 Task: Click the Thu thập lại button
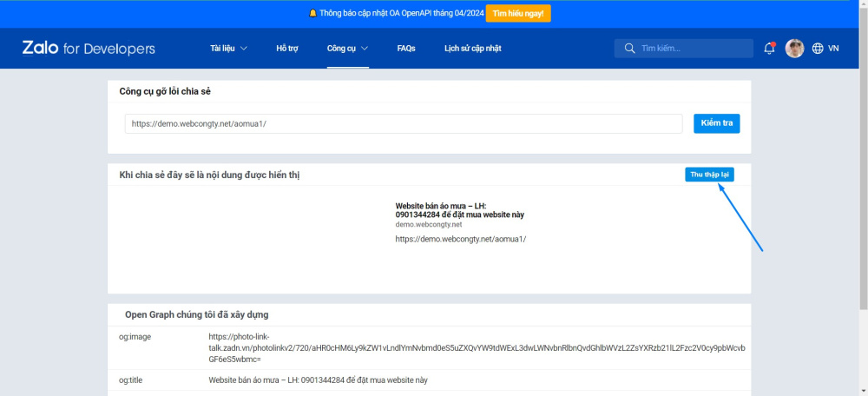(x=708, y=175)
